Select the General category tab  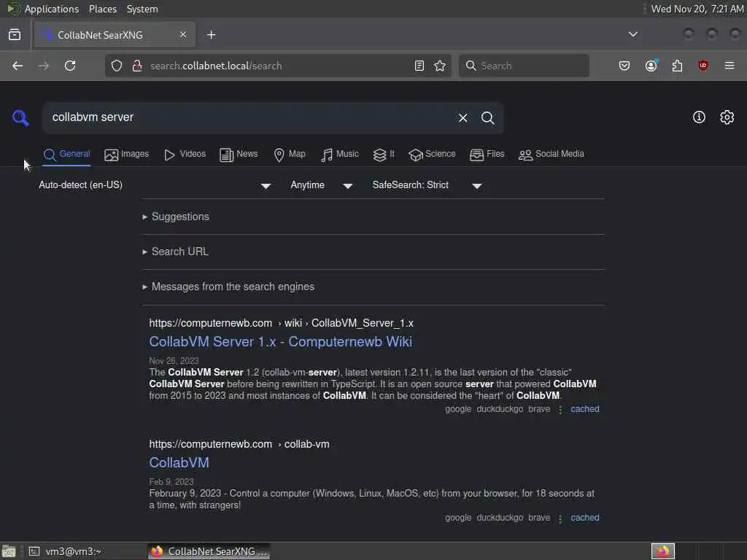[66, 155]
